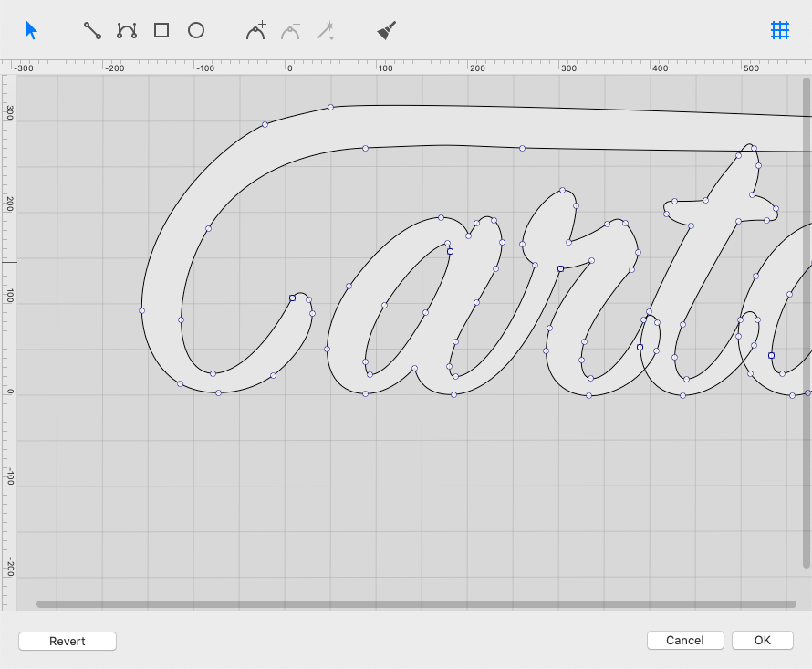The height and width of the screenshot is (669, 812).
Task: Select the arrow selection tool
Action: coord(32,30)
